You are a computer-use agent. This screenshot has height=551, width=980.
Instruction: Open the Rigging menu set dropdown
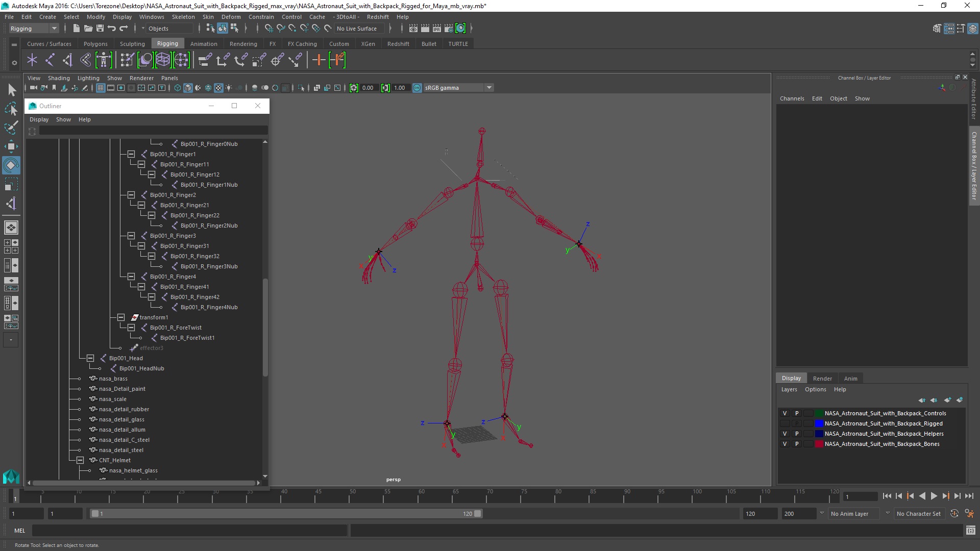coord(34,29)
